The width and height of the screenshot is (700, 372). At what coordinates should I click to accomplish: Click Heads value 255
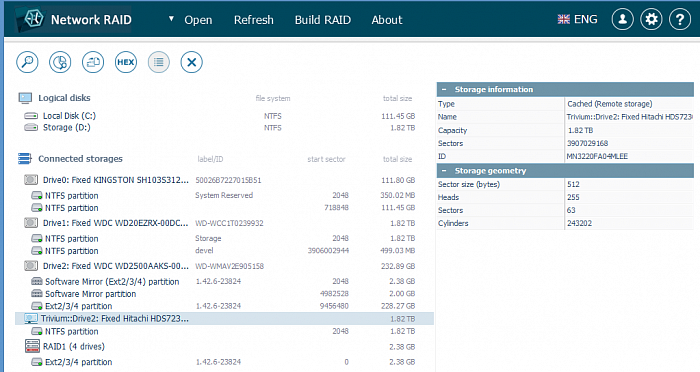573,197
